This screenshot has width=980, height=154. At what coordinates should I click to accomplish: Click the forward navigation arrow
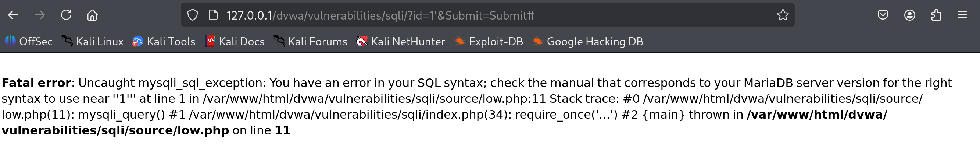(40, 15)
